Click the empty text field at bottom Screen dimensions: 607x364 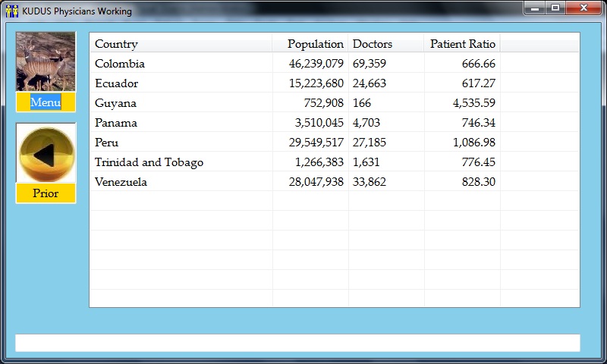[297, 343]
